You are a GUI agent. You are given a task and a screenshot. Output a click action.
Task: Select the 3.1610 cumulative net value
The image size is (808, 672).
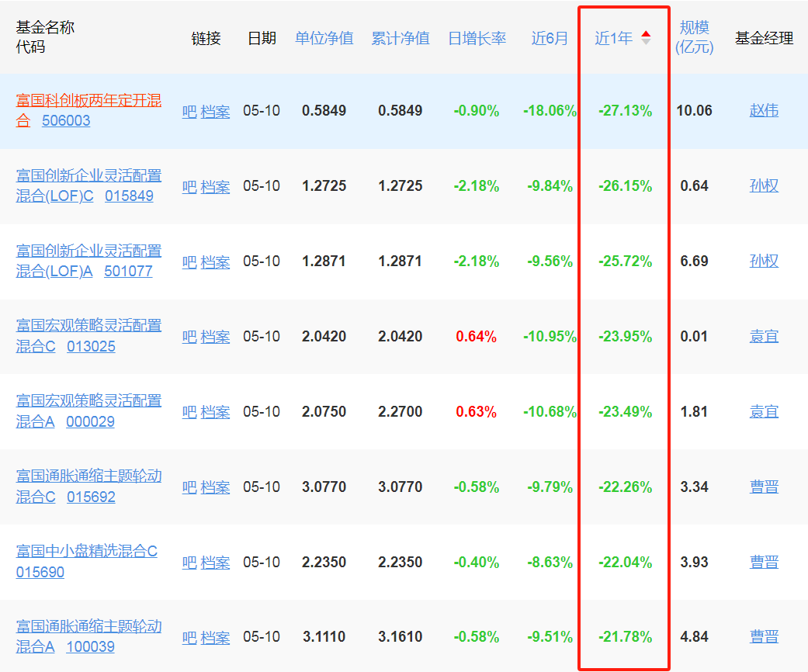click(400, 637)
